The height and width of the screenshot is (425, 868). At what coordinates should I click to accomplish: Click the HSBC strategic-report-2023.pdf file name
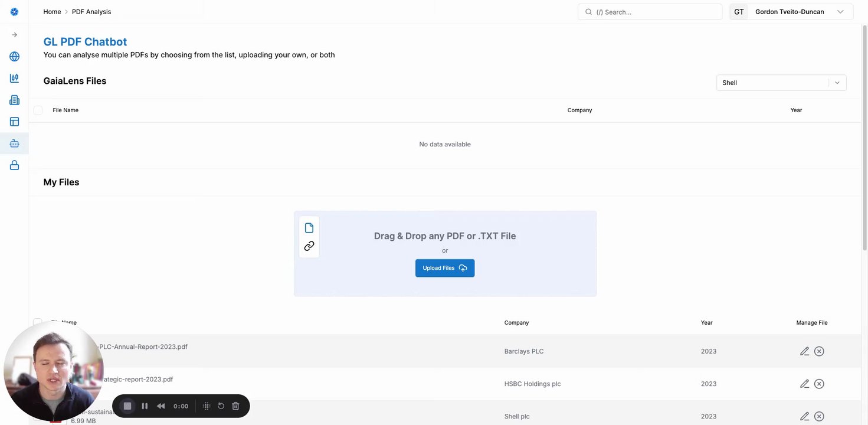[x=139, y=380]
